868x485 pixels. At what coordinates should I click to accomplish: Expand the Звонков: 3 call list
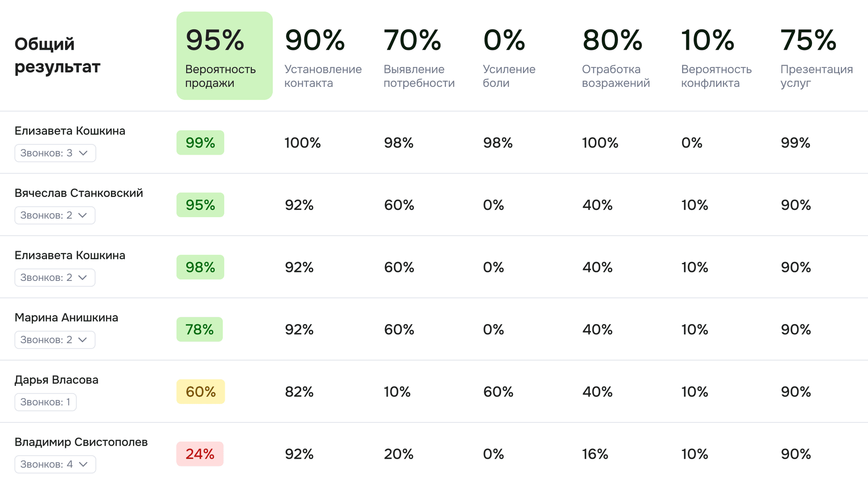point(55,153)
